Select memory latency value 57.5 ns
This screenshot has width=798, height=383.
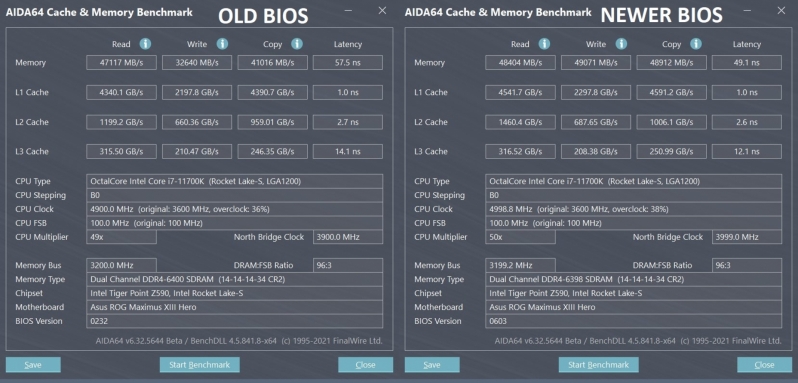tap(348, 63)
